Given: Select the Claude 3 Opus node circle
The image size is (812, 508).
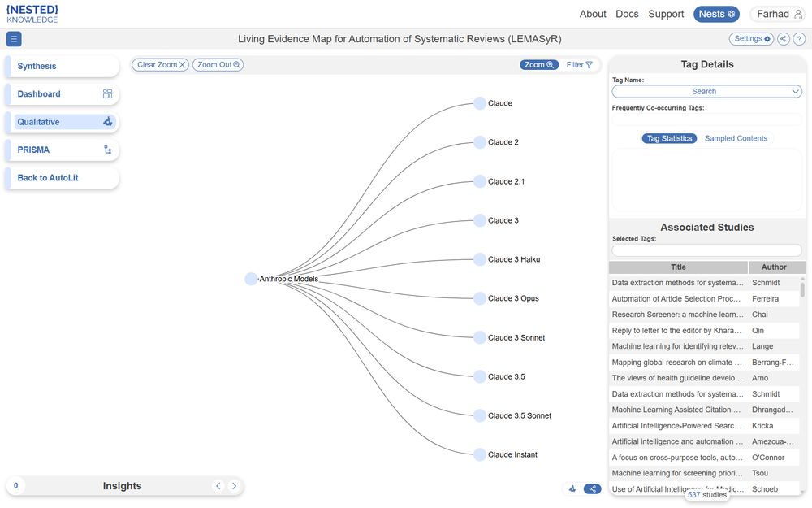Looking at the screenshot, I should pyautogui.click(x=480, y=298).
